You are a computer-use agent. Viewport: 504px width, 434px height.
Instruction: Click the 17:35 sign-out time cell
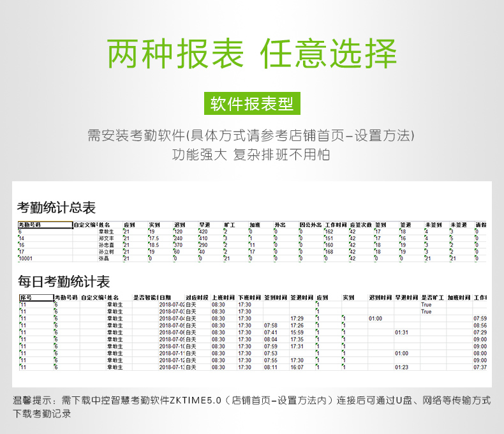pyautogui.click(x=297, y=340)
